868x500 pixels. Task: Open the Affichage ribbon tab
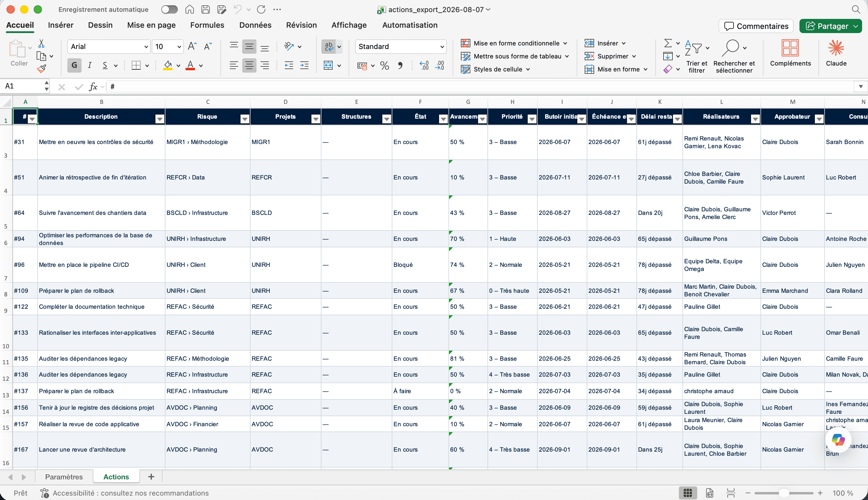pyautogui.click(x=349, y=25)
